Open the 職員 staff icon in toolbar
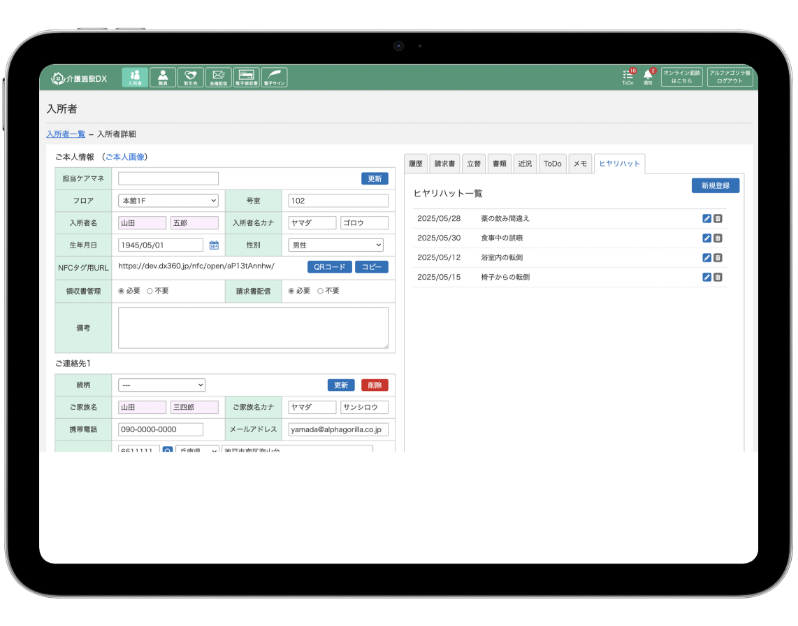Screen dimensions: 798x626 click(x=163, y=78)
